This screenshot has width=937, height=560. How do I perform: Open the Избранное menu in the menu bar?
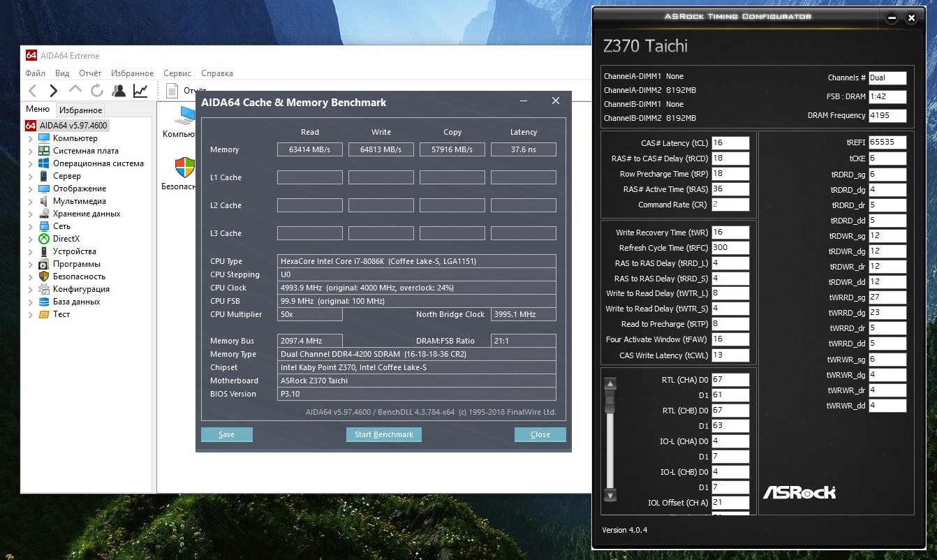pyautogui.click(x=132, y=73)
